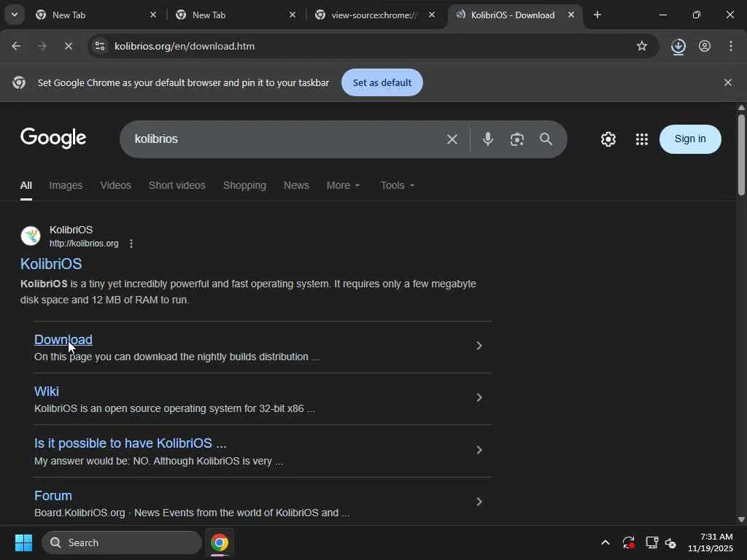Close the view-source:chrome tab
747x560 pixels.
(432, 15)
